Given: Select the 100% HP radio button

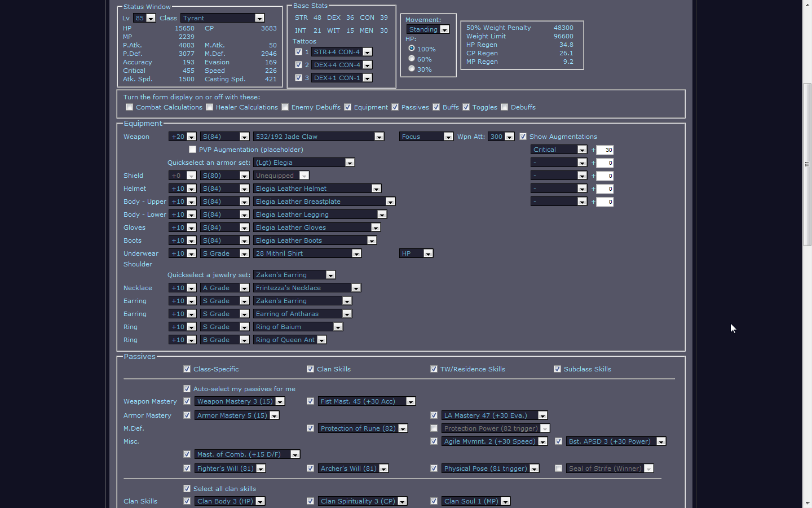Looking at the screenshot, I should [x=412, y=49].
